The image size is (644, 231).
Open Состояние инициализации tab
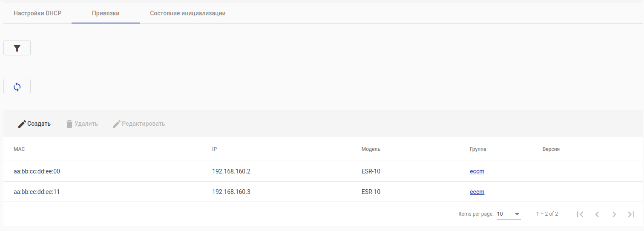(x=187, y=13)
